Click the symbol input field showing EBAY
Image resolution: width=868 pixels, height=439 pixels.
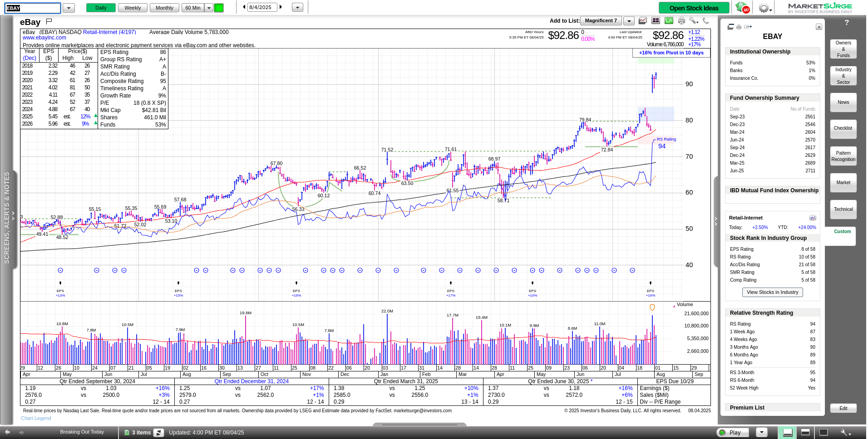pos(33,8)
